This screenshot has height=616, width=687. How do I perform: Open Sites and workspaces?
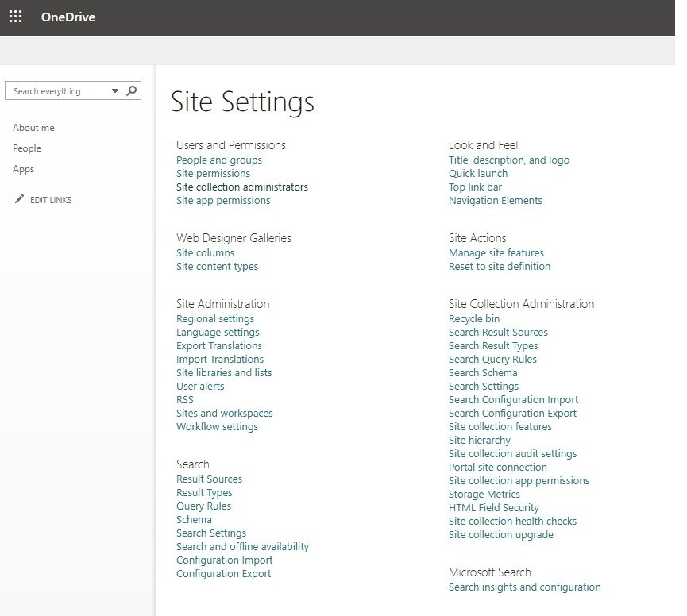pos(225,414)
